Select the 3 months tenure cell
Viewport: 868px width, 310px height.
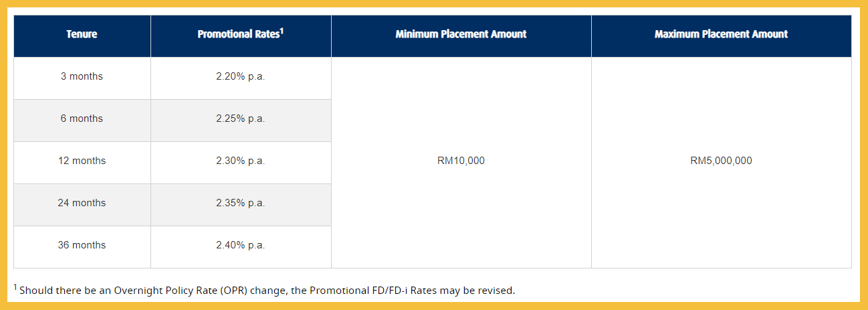pyautogui.click(x=82, y=77)
